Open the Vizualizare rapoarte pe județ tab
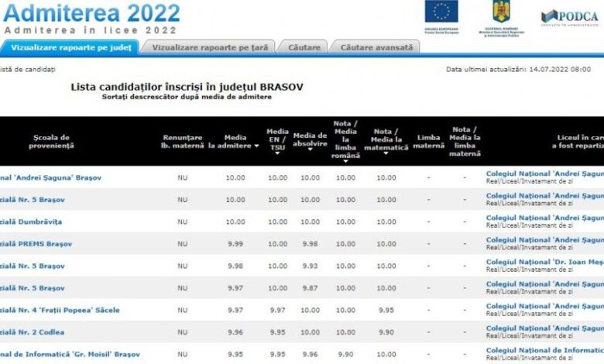The width and height of the screenshot is (604, 364). [71, 47]
